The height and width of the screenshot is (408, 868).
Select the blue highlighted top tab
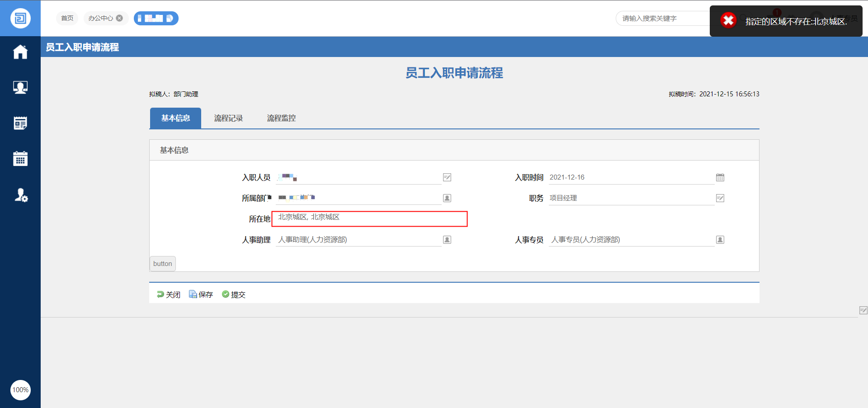click(156, 18)
